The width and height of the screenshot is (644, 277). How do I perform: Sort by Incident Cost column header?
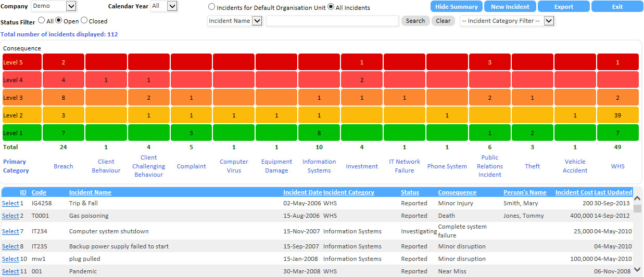point(574,192)
